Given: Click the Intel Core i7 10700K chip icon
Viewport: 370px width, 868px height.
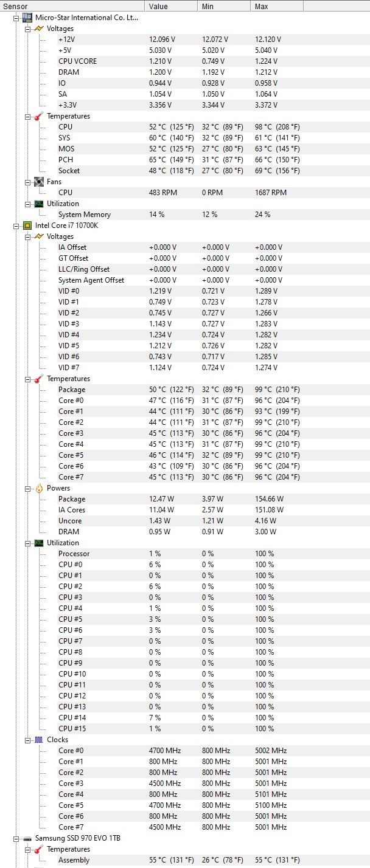Looking at the screenshot, I should (x=27, y=226).
